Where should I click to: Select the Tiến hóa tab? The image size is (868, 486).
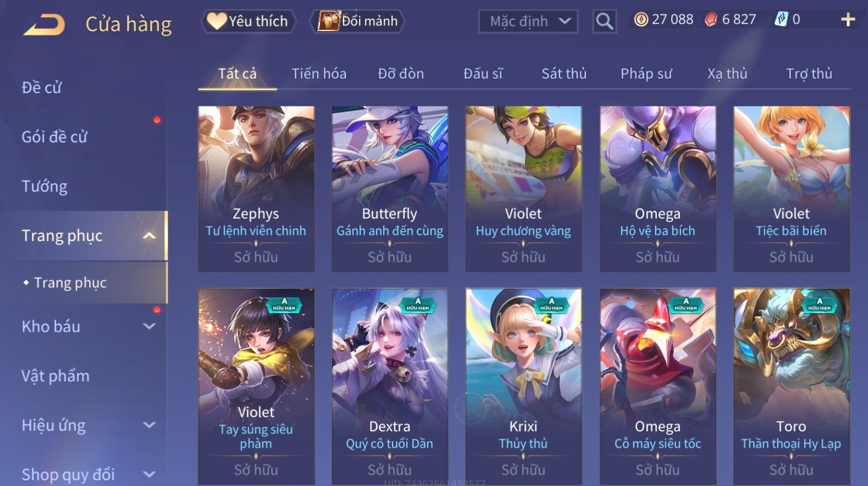point(319,74)
